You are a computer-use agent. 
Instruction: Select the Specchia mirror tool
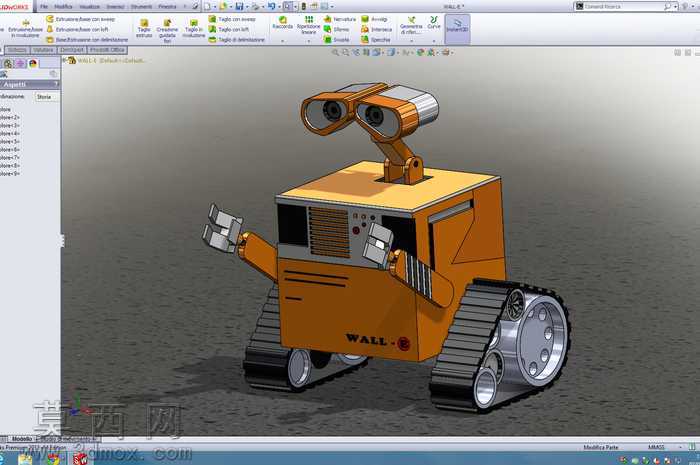point(376,40)
